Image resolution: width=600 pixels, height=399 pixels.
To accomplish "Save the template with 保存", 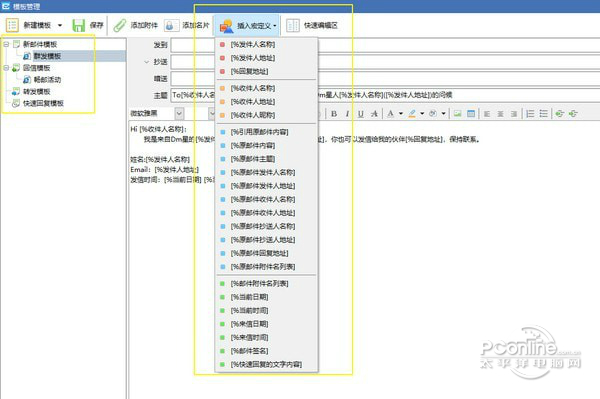I will point(88,25).
